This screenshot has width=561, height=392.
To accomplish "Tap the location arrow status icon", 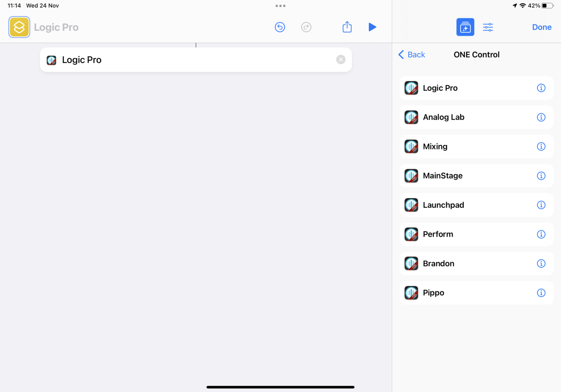I will (515, 5).
